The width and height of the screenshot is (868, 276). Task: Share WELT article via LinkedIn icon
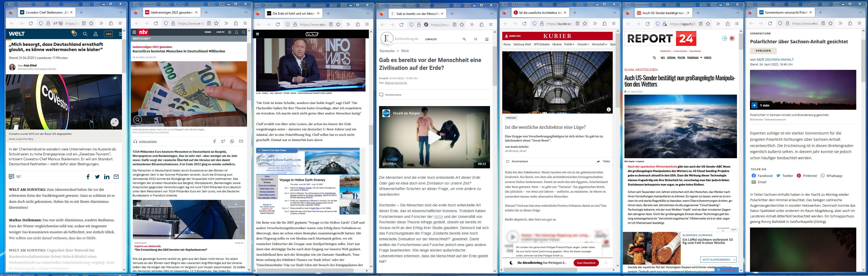tap(107, 177)
